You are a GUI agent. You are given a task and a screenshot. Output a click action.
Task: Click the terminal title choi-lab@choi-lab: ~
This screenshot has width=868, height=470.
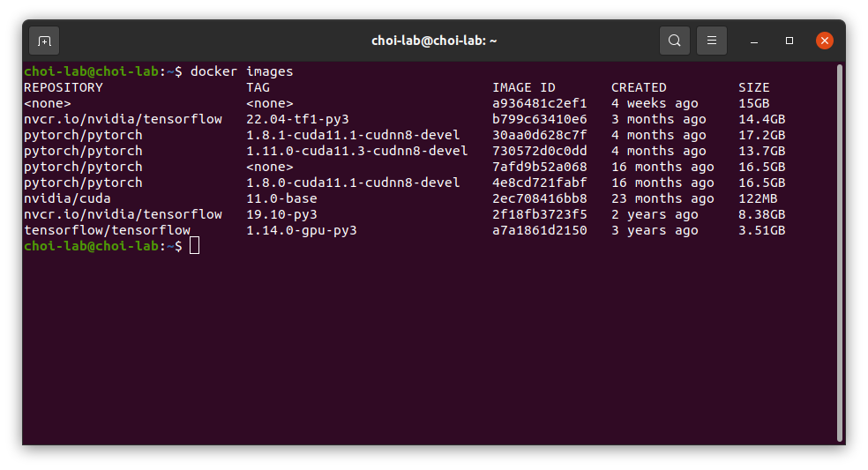pyautogui.click(x=434, y=41)
